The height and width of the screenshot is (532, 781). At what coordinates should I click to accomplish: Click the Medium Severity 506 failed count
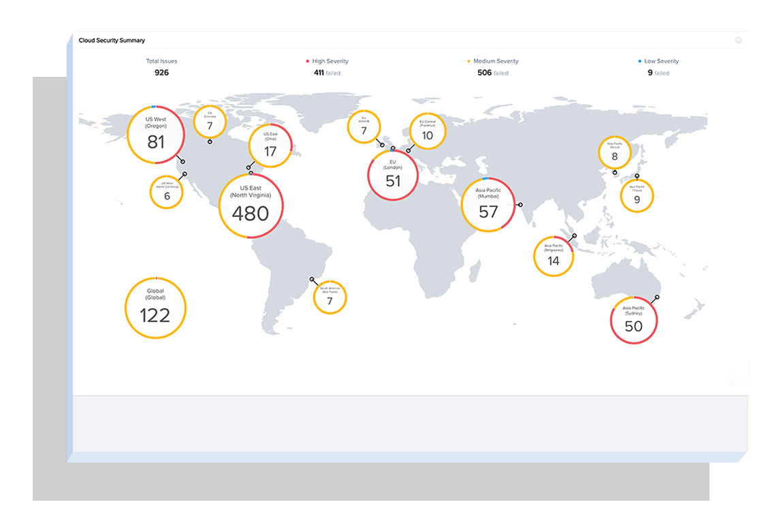(x=492, y=73)
